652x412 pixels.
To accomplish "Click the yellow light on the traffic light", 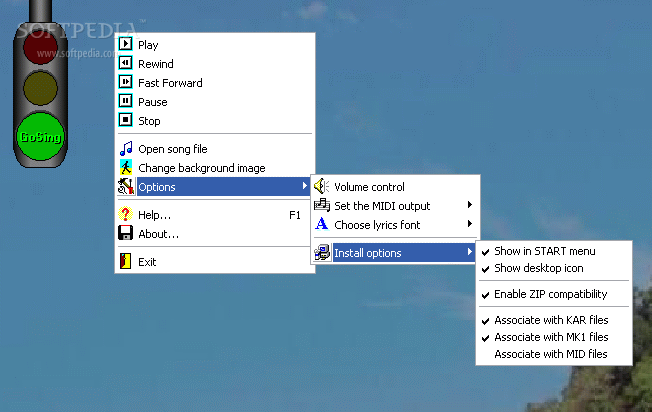I will (40, 88).
